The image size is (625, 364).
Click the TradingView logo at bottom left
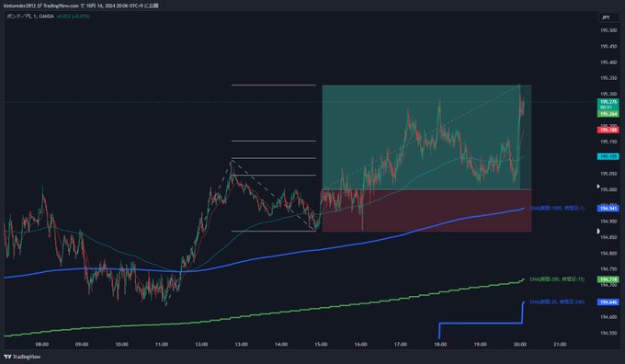22,357
